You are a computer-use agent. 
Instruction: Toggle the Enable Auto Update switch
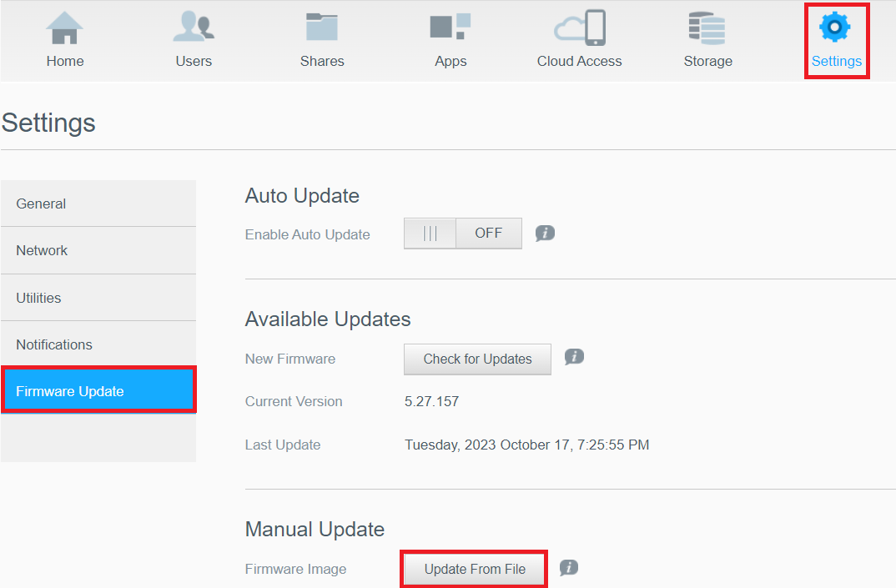pyautogui.click(x=463, y=234)
